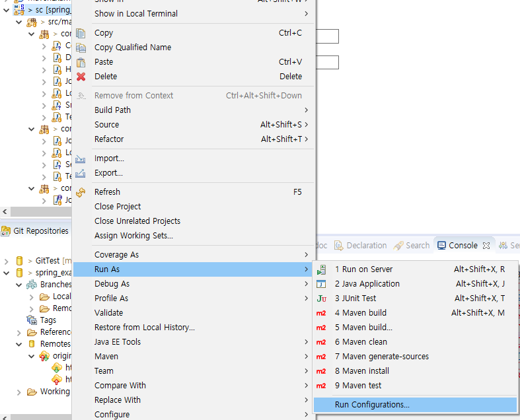Click the Declaration tab icon
520x420 pixels.
click(x=338, y=246)
